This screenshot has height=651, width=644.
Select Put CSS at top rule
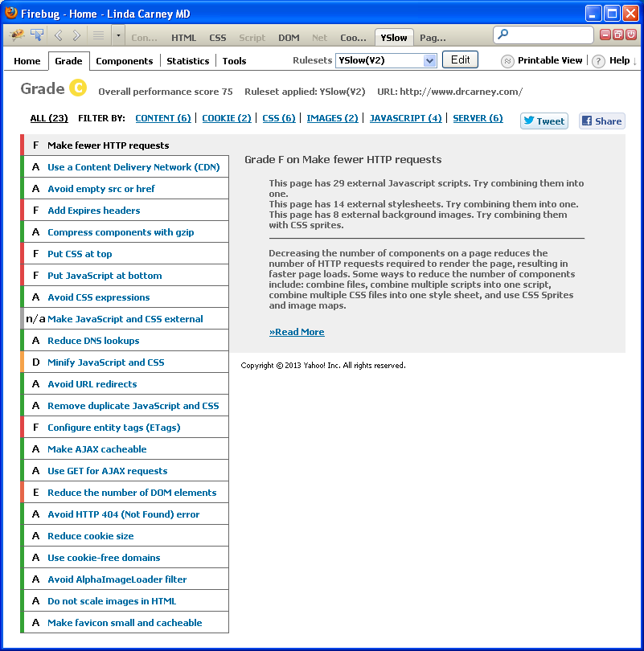coord(125,254)
